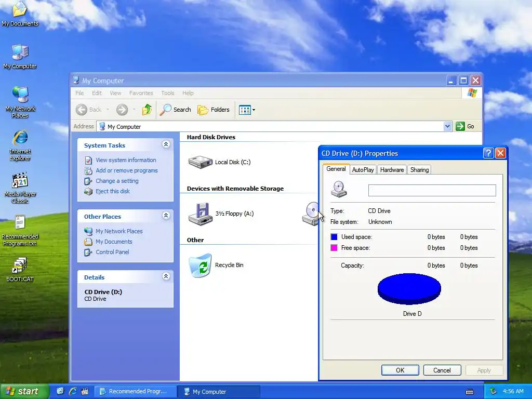The width and height of the screenshot is (532, 399).
Task: Click Eject this disk link
Action: 113,191
